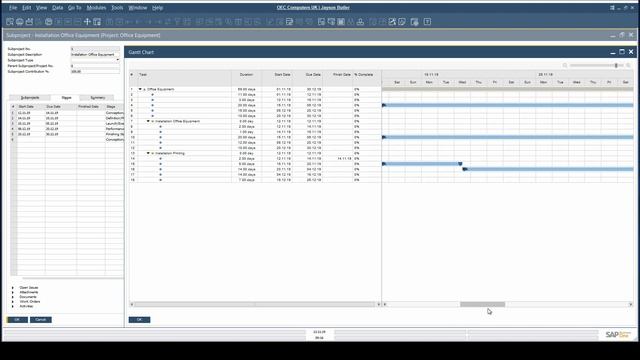Screen dimensions: 640x360
Task: Open the View menu
Action: (x=41, y=8)
